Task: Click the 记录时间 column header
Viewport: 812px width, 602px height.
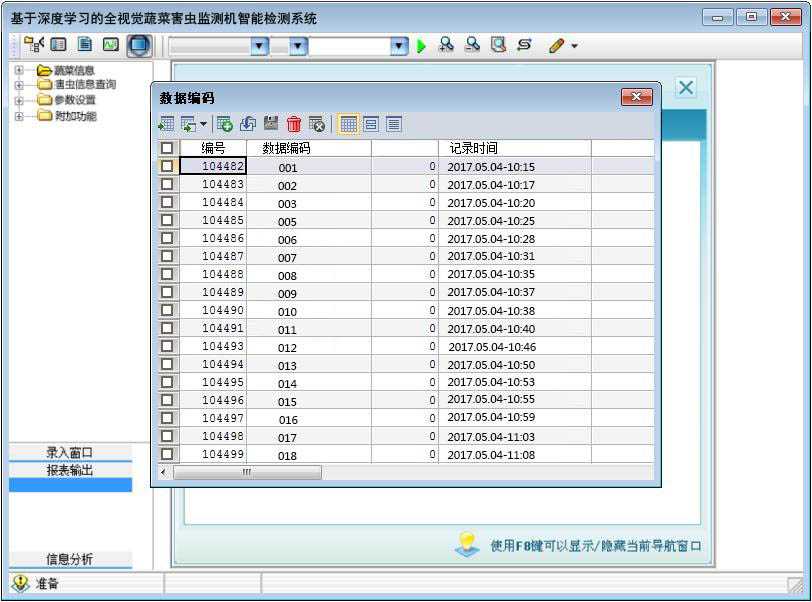Action: click(x=473, y=148)
